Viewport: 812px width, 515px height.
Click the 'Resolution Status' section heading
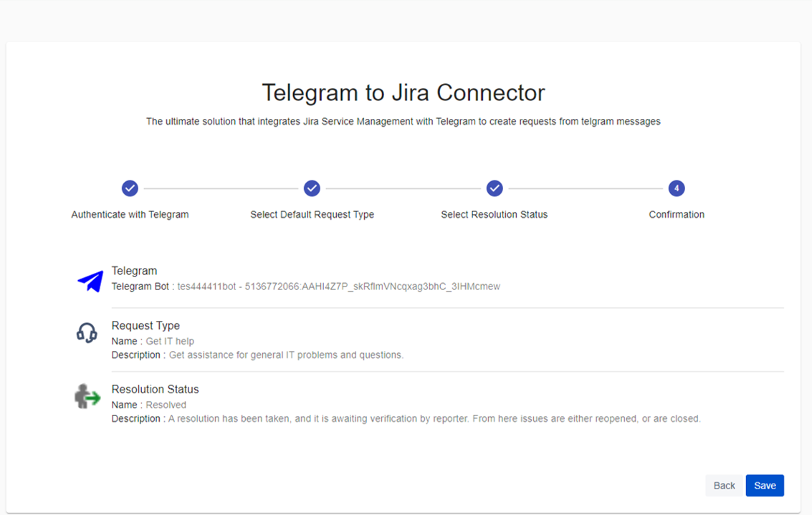155,389
